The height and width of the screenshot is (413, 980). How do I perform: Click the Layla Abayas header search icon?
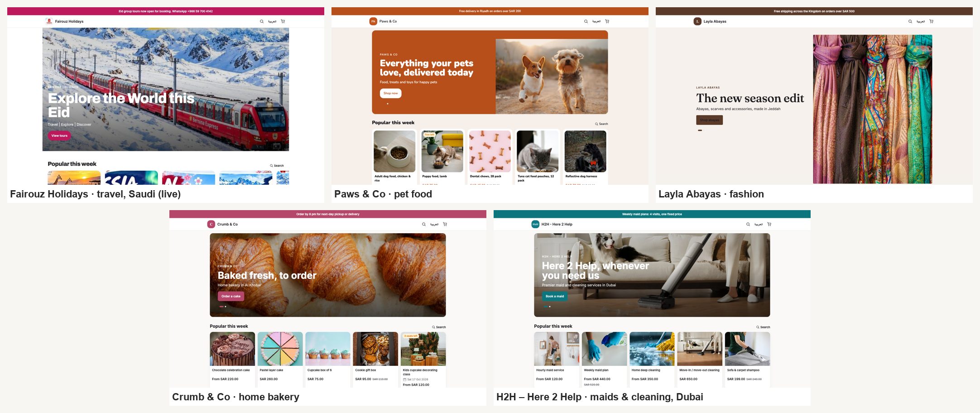[910, 21]
